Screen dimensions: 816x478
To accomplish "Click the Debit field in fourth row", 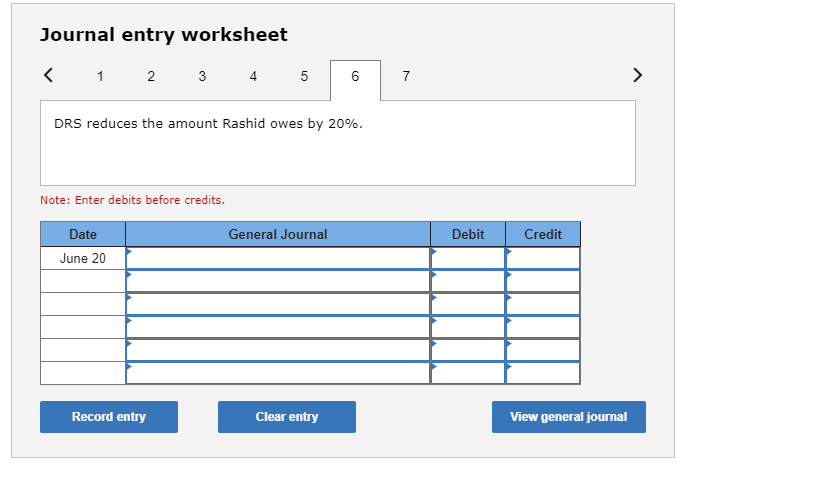I will 468,327.
